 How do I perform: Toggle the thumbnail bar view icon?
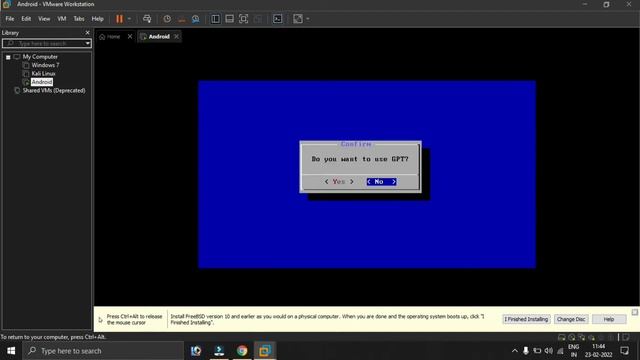pos(229,19)
